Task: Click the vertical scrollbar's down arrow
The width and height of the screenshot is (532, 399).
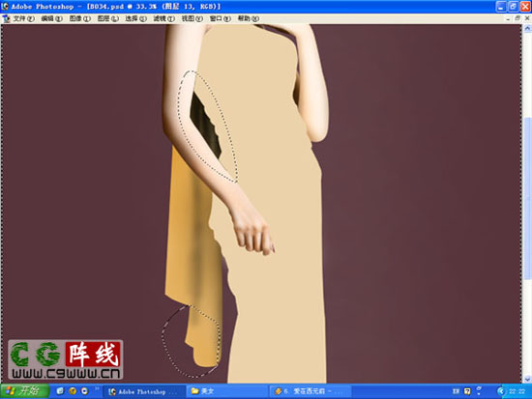Action: (x=527, y=379)
